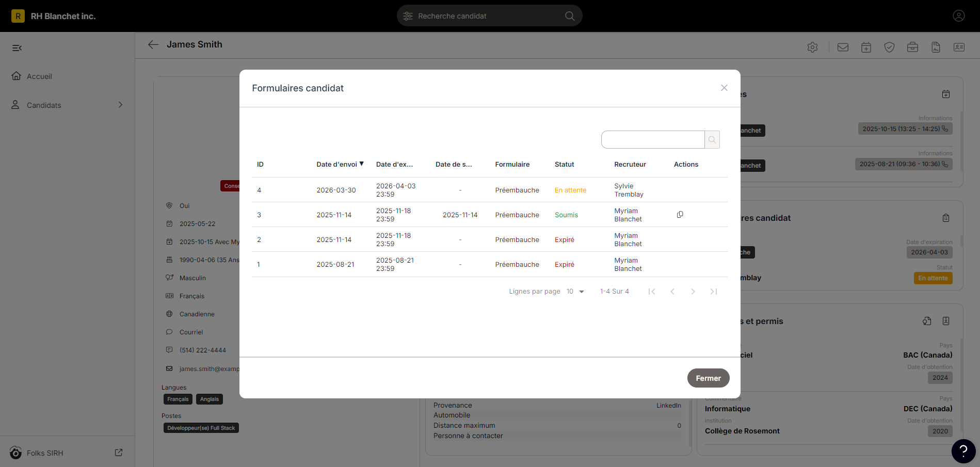Image resolution: width=980 pixels, height=467 pixels.
Task: Open the user account icon
Action: [x=959, y=16]
